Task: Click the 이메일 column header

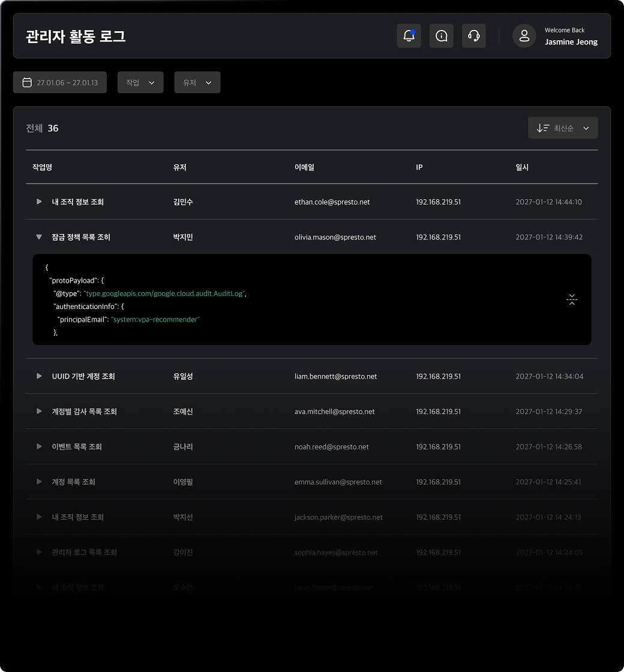Action: (304, 167)
